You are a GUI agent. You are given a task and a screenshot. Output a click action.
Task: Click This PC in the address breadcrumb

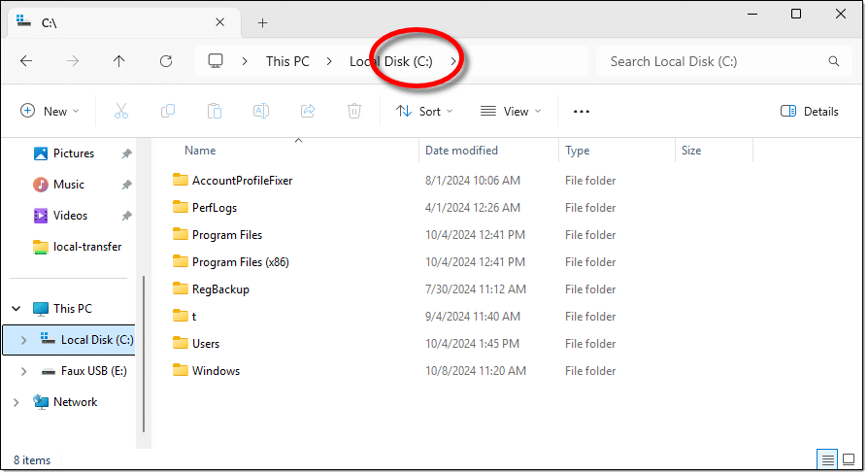click(287, 61)
